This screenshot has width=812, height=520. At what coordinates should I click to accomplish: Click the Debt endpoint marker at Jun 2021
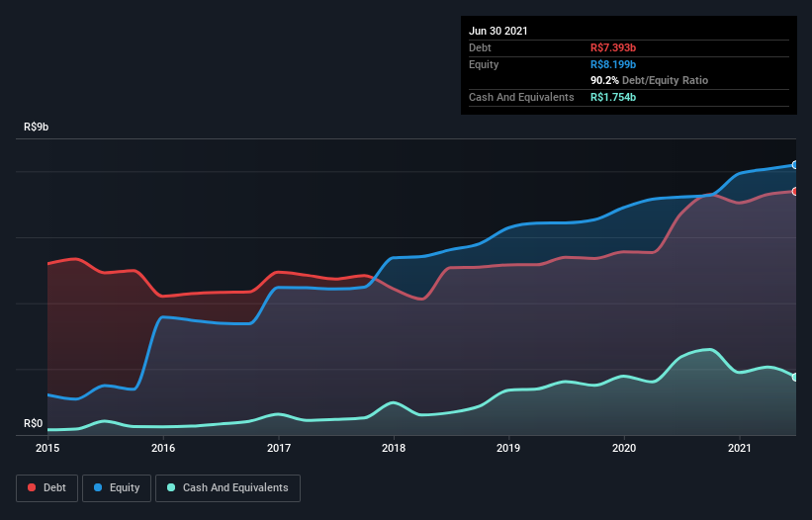pos(795,192)
